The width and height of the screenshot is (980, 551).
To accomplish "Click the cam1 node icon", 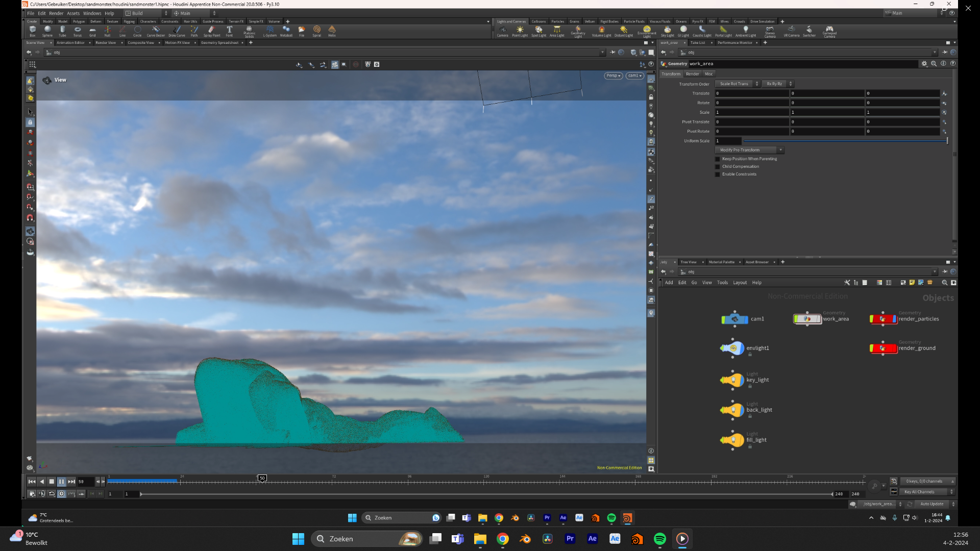I will click(x=734, y=319).
